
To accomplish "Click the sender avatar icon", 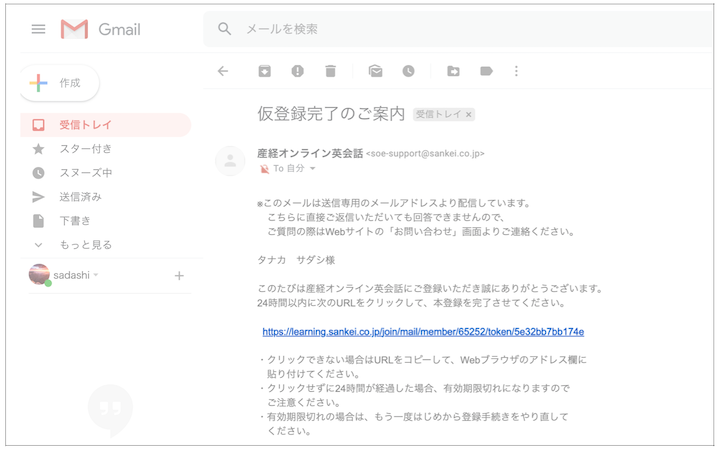I will click(x=231, y=161).
